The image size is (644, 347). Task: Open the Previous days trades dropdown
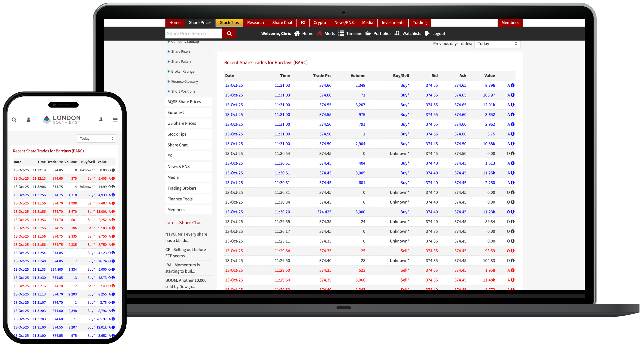pyautogui.click(x=497, y=43)
